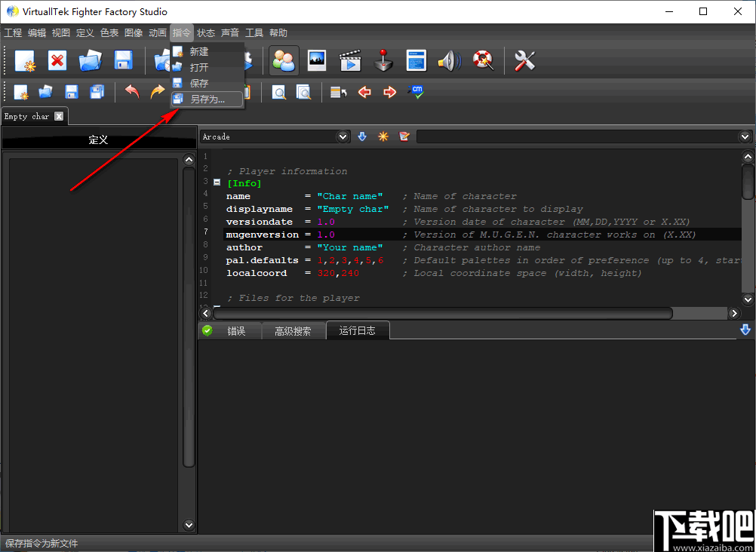Click the orange star icon beside Arcade
Screen dimensions: 756x552
click(383, 137)
